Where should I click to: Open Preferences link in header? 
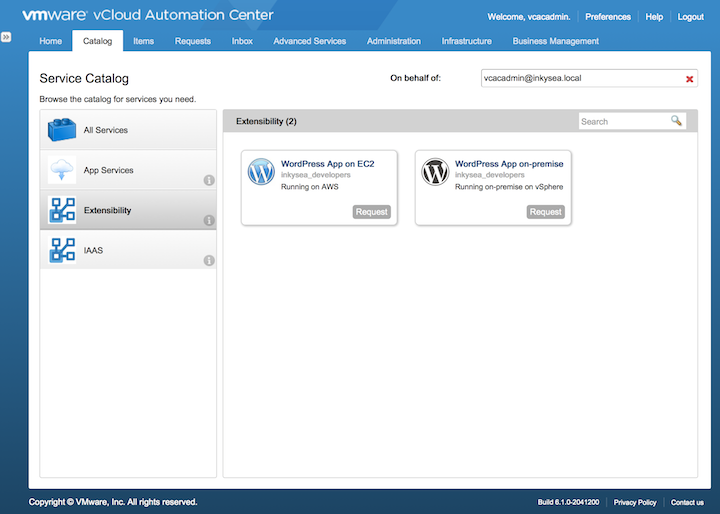point(608,17)
